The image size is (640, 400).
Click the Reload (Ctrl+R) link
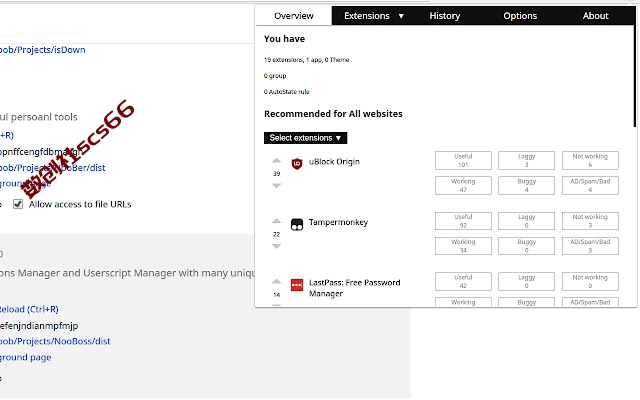click(29, 309)
